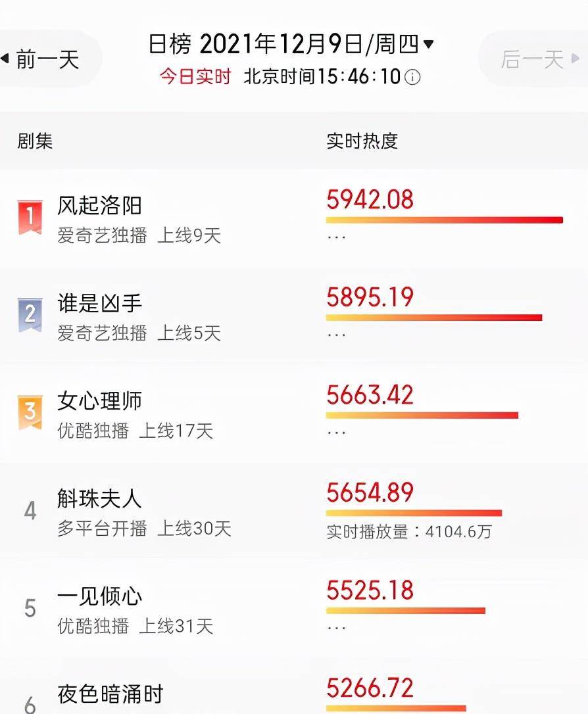Viewport: 588px width, 714px height.
Task: Expand the ellipsis under 风起洛阳 heat bar
Action: 336,237
